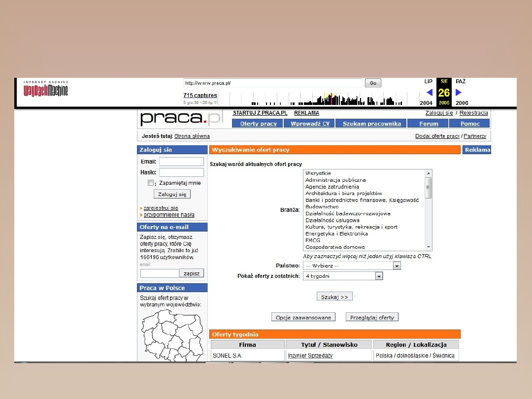The width and height of the screenshot is (532, 399).
Task: Click the Wayback Machine logo
Action: (x=44, y=89)
